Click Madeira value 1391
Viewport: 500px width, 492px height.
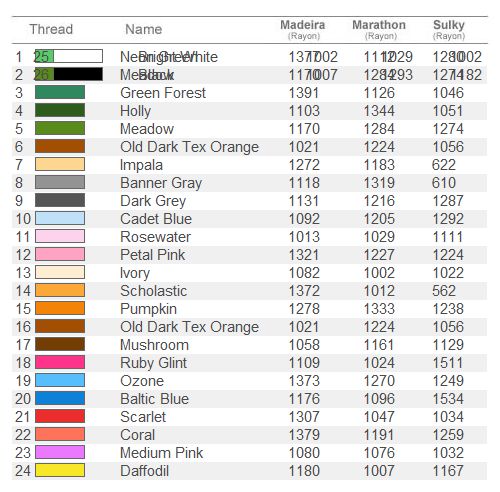tap(304, 93)
